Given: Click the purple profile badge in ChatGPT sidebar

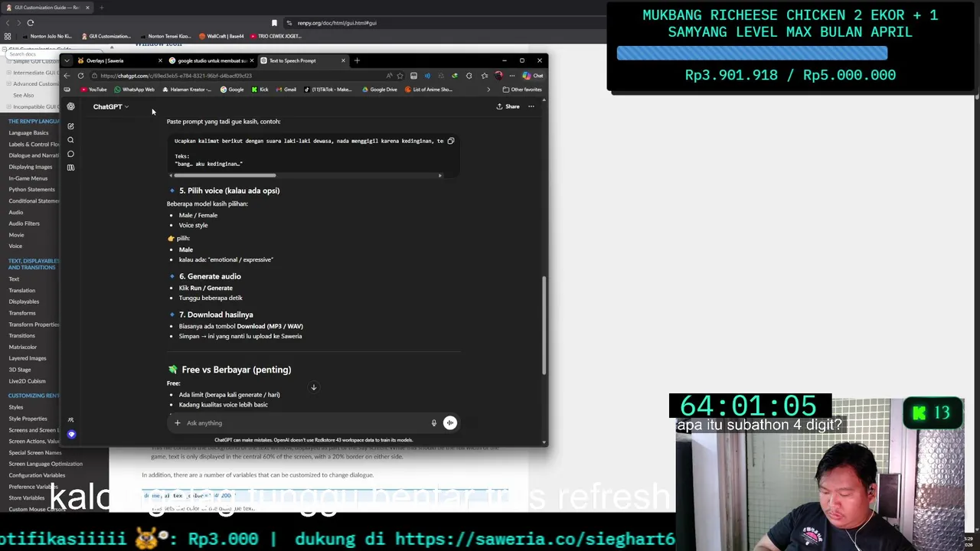Looking at the screenshot, I should coord(71,434).
